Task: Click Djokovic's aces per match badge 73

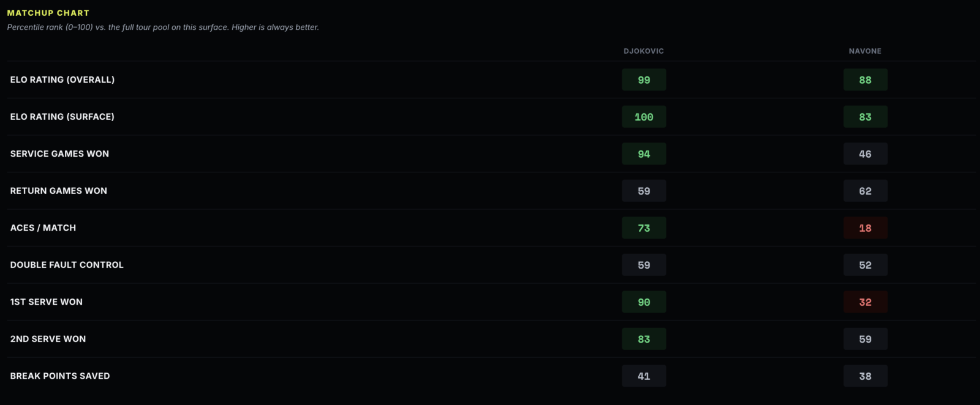Action: pos(644,228)
